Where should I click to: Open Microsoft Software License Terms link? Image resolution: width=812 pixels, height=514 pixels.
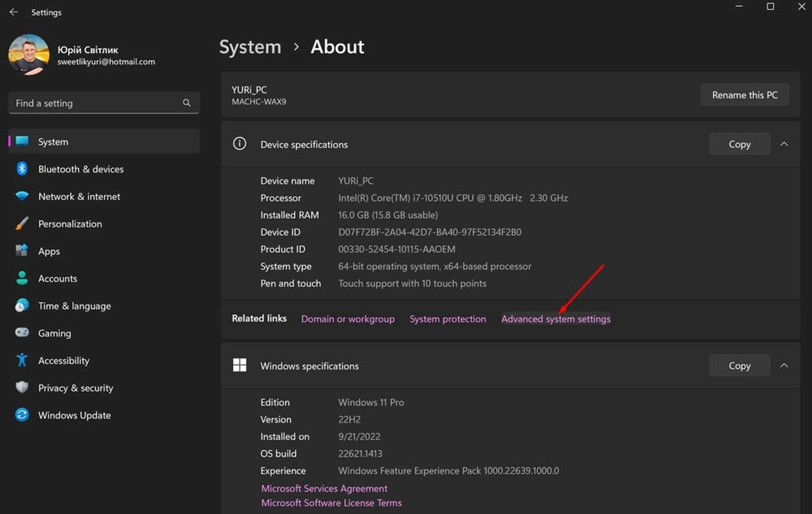click(332, 503)
